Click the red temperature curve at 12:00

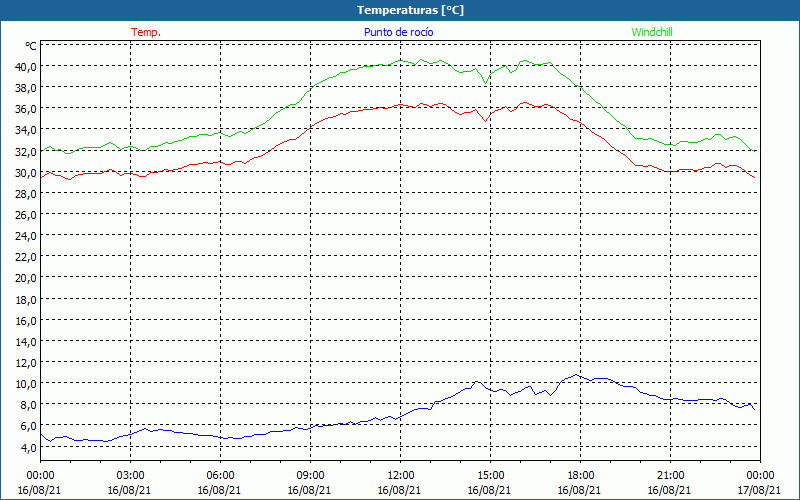401,105
